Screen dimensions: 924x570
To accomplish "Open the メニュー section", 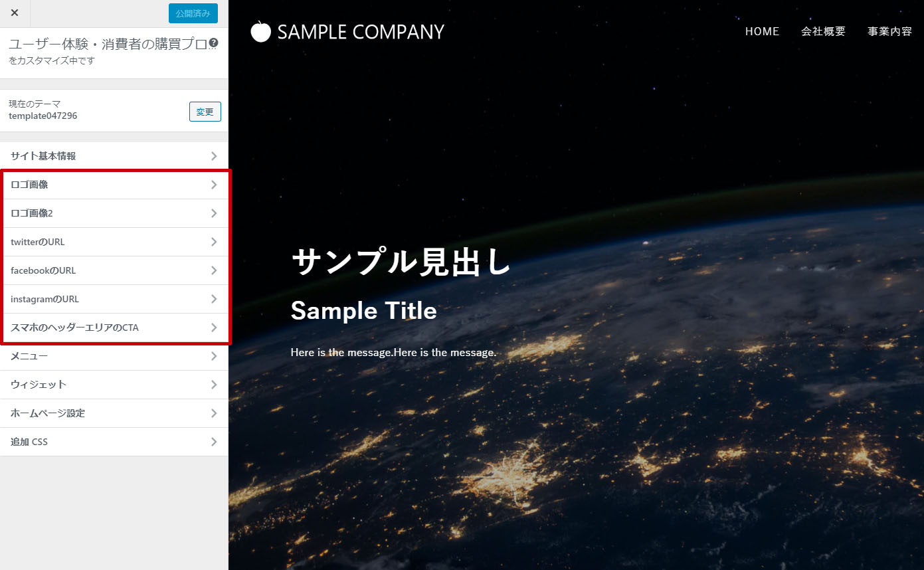I will (114, 356).
